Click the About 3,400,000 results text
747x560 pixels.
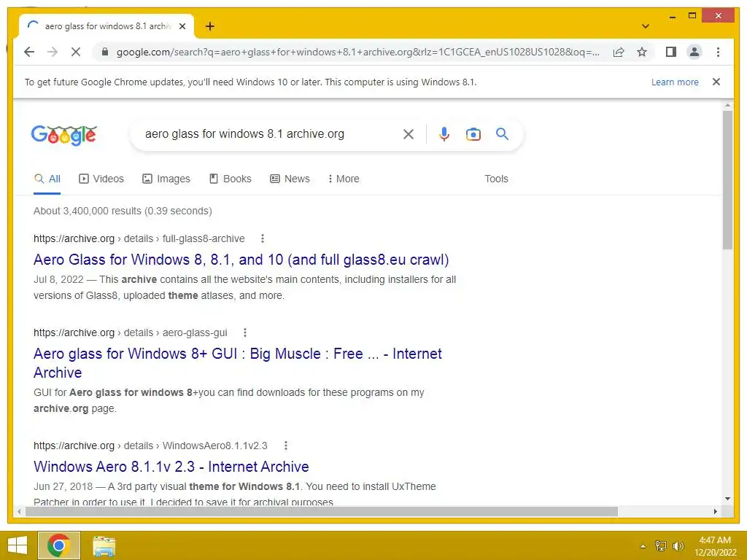[123, 211]
